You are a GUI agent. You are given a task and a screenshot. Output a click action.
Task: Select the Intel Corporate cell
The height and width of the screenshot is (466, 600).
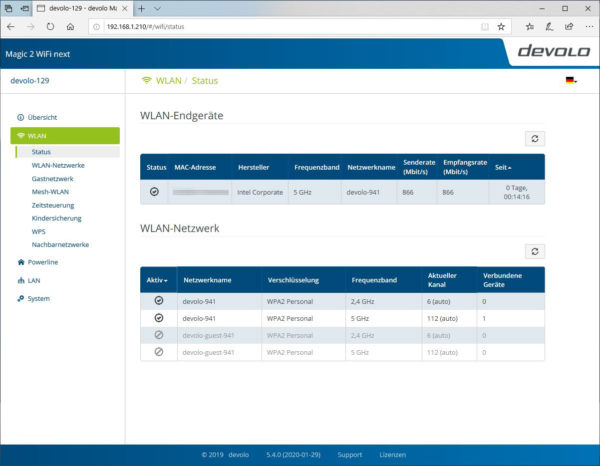[260, 192]
